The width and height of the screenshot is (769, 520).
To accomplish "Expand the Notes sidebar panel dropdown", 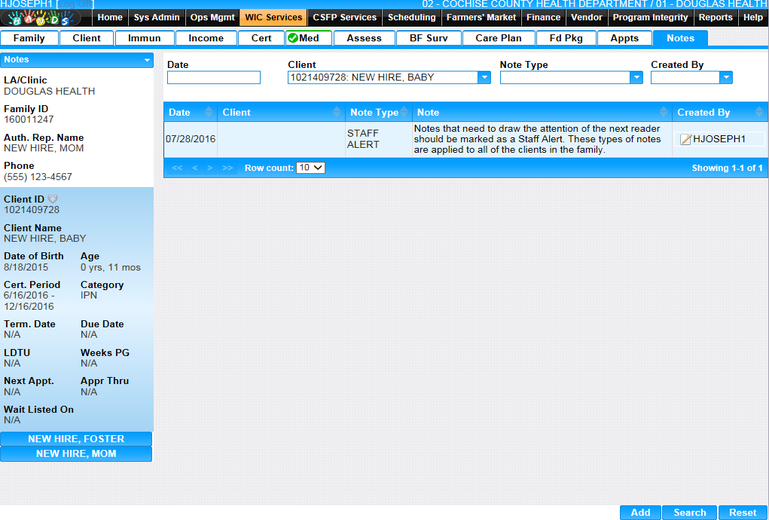I will 147,61.
